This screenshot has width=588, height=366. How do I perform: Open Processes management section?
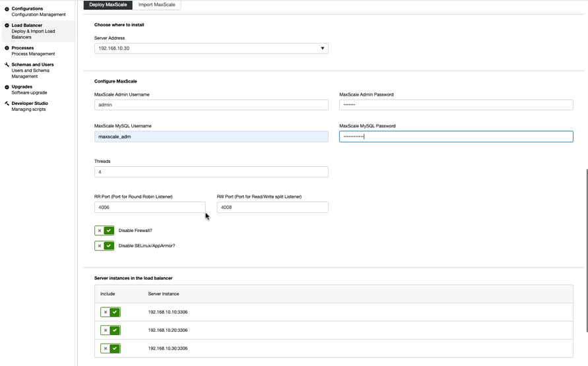click(x=33, y=51)
